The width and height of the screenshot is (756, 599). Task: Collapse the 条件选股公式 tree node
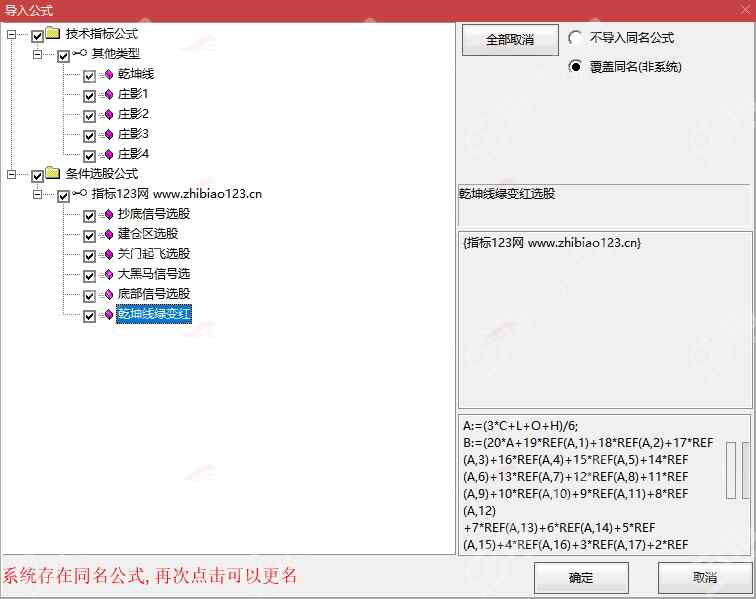(11, 175)
